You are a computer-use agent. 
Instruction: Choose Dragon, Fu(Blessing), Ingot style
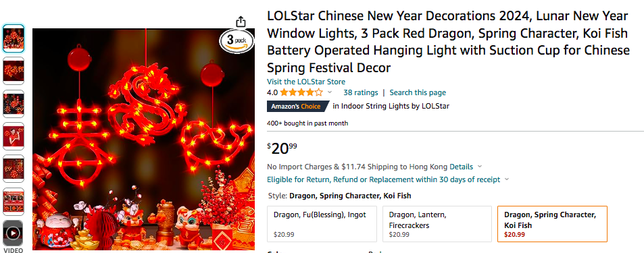tap(322, 224)
